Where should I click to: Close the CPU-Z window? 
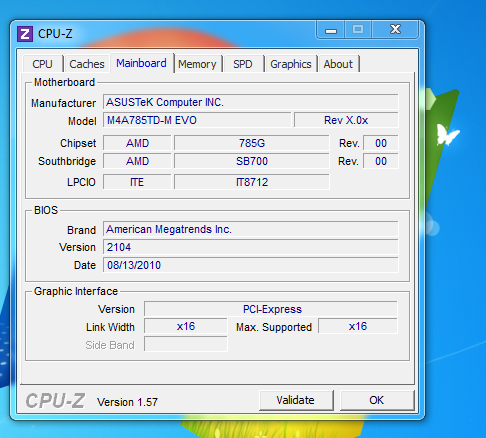395,30
